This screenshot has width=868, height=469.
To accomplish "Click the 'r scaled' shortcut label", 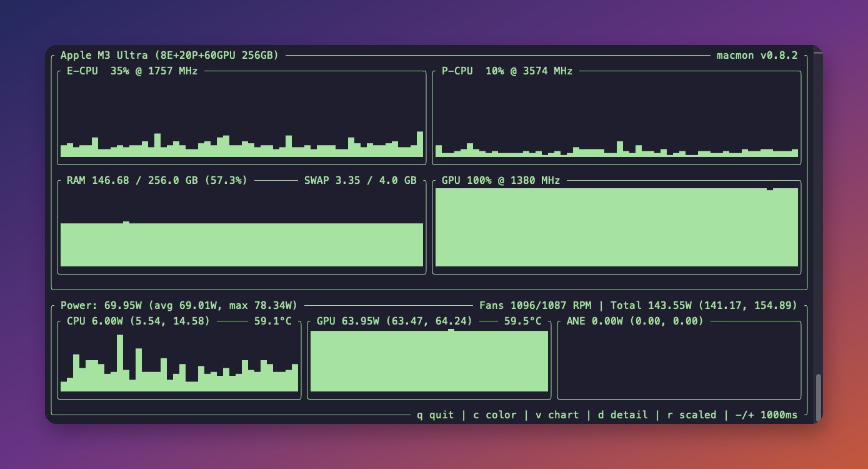I will point(692,415).
